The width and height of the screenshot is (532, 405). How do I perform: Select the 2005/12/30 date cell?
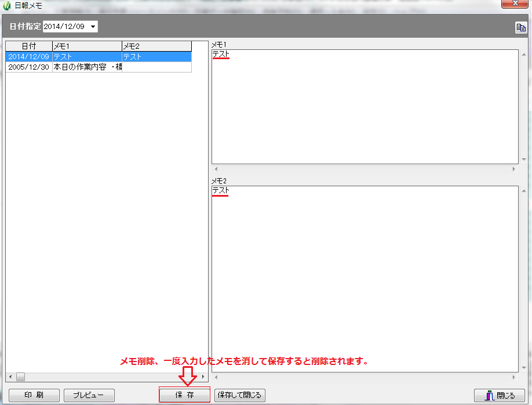pyautogui.click(x=29, y=67)
